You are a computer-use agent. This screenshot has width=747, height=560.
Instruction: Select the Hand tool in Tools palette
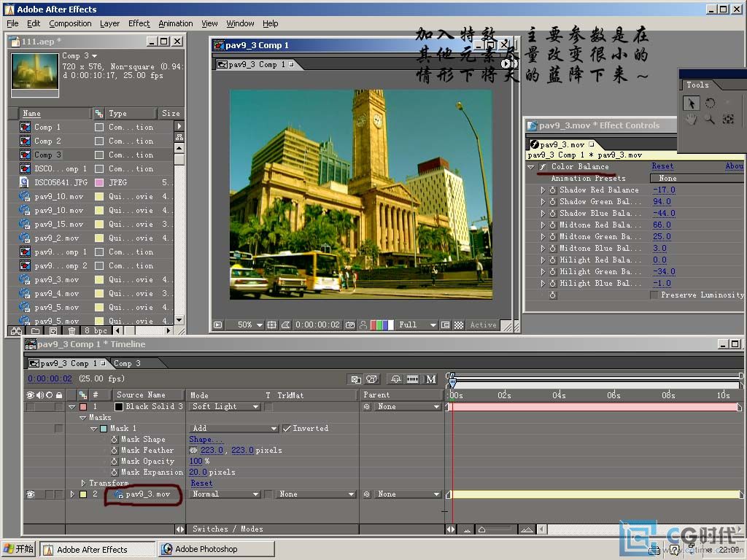tap(691, 119)
